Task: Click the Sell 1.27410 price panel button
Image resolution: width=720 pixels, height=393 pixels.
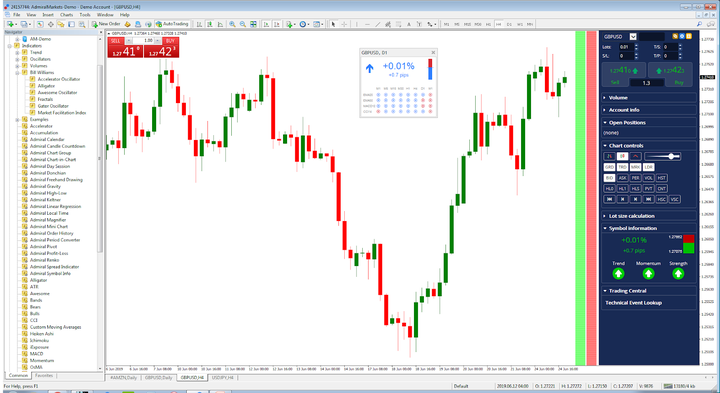Action: (x=624, y=73)
